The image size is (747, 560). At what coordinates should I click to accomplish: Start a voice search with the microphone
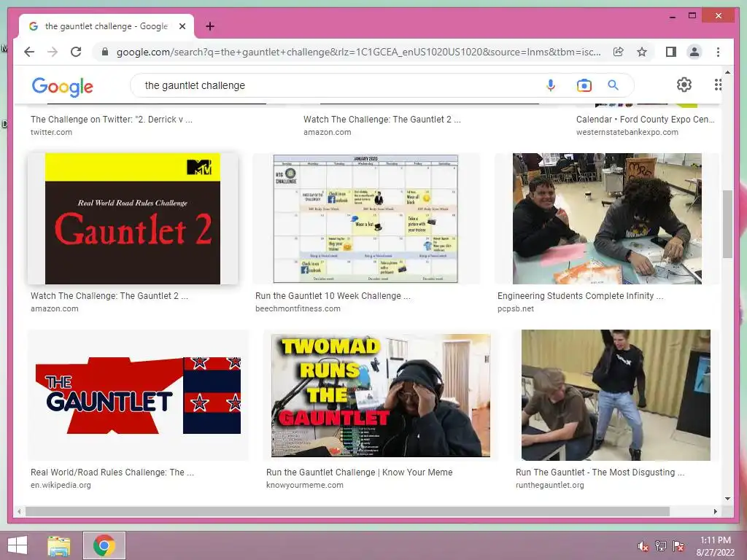[x=551, y=85]
